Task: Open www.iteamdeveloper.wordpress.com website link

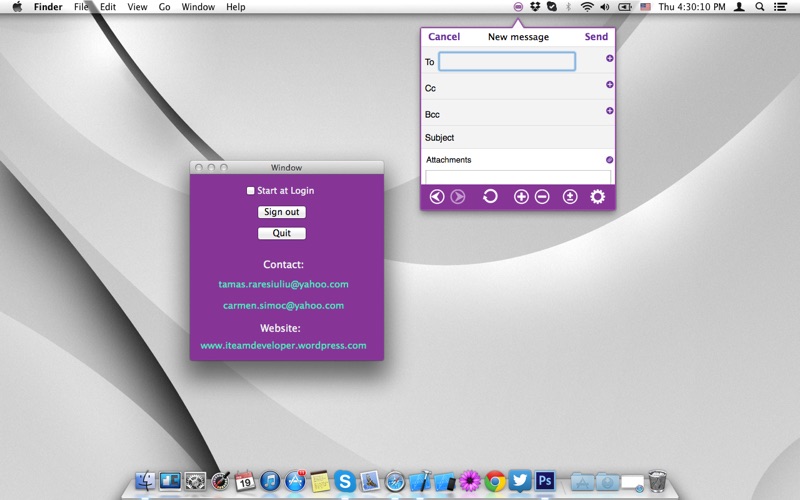Action: click(x=283, y=345)
